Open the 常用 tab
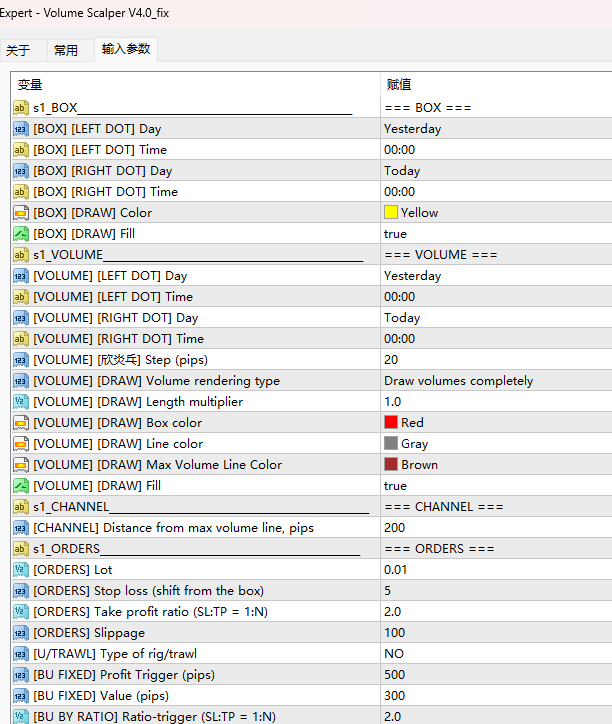 (x=66, y=50)
